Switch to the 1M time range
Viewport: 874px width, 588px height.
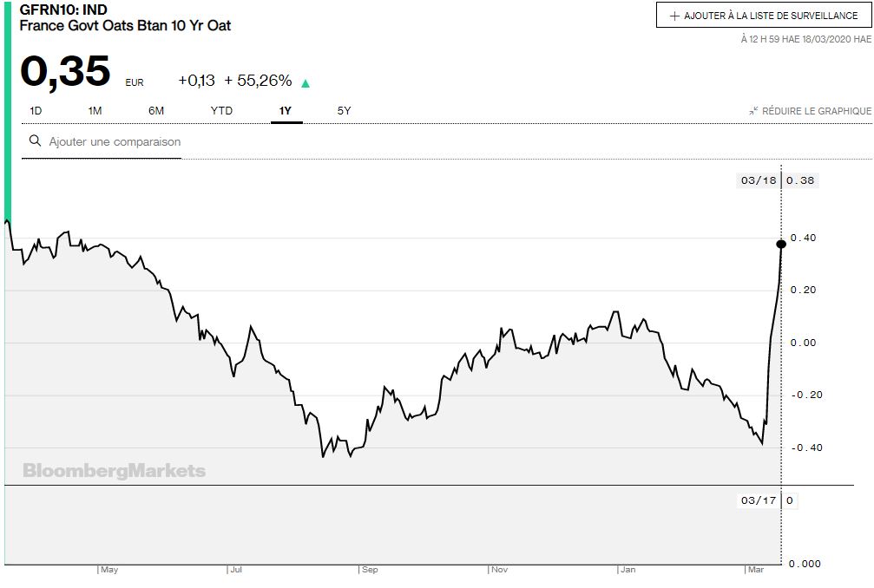coord(95,110)
